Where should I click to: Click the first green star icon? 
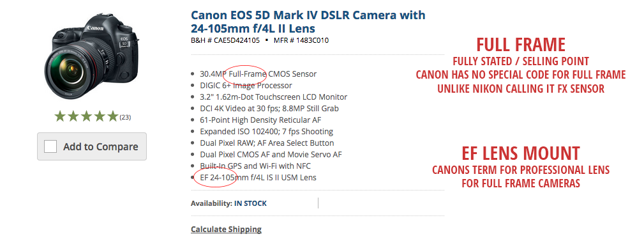coord(61,116)
